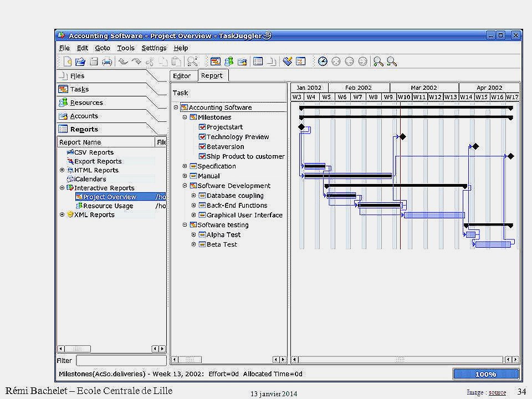Click the Zoom in magnifier icon
Viewport: 532px width, 399px height.
(x=378, y=62)
